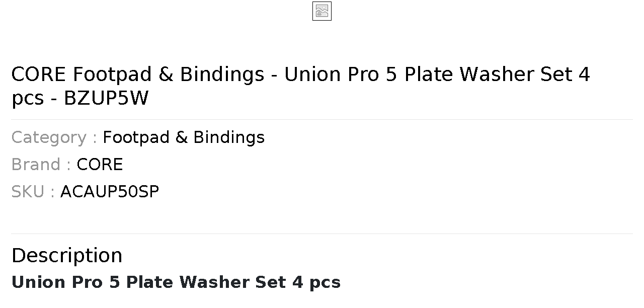
Task: Click the 'Category :' label
Action: [54, 137]
